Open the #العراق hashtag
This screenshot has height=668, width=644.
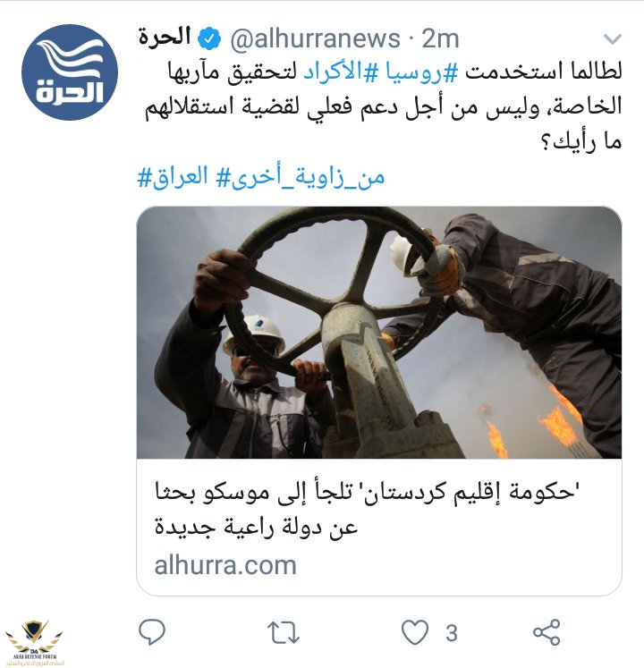173,177
